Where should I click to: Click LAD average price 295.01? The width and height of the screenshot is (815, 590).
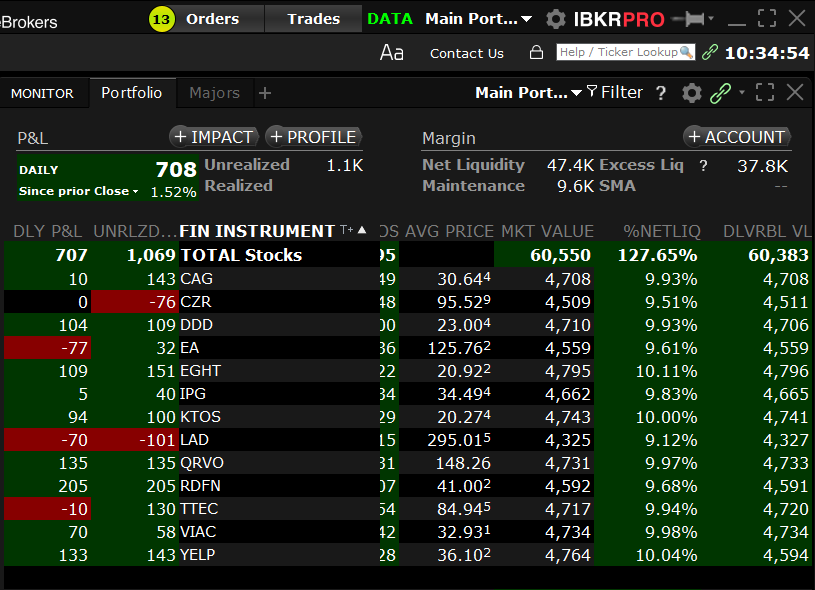pos(459,440)
